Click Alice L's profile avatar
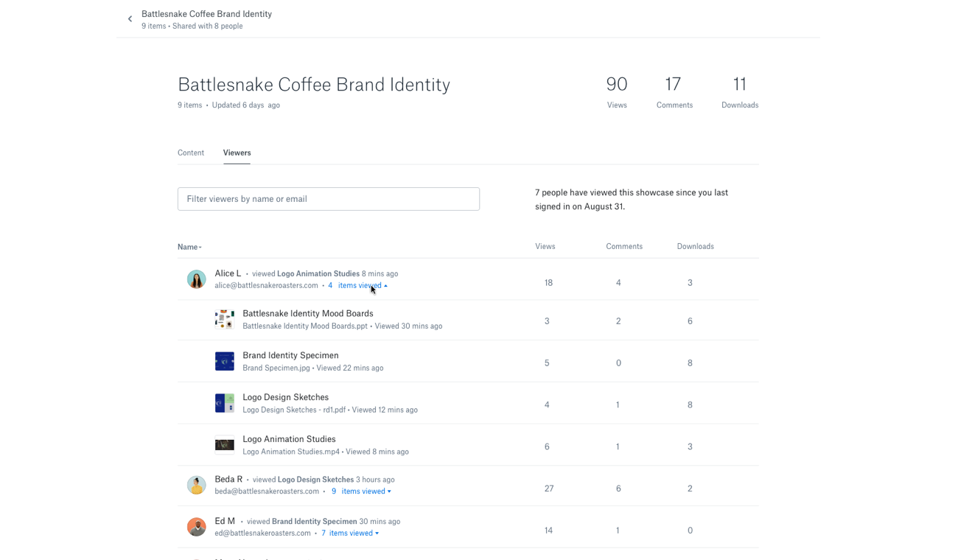Image resolution: width=958 pixels, height=560 pixels. coord(196,279)
